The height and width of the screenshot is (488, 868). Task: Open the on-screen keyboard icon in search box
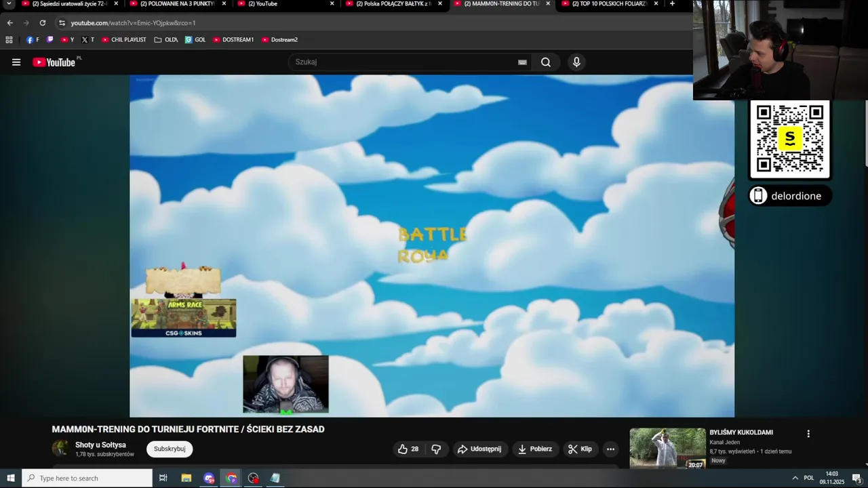tap(522, 62)
